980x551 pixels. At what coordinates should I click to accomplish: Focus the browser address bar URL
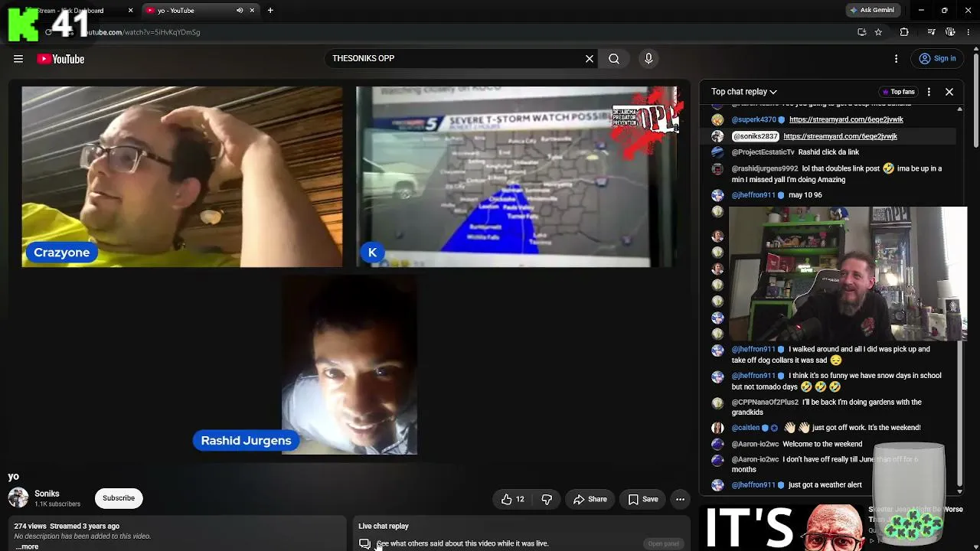(142, 32)
